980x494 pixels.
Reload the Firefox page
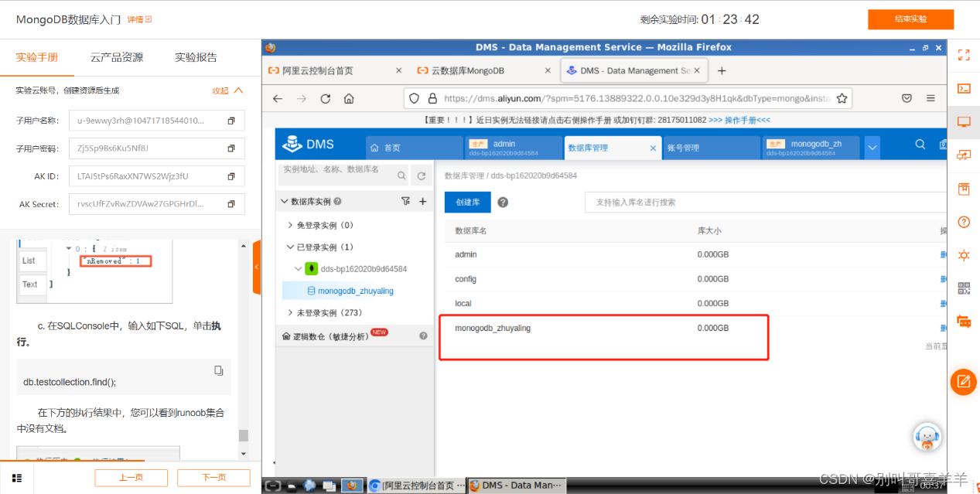point(326,98)
